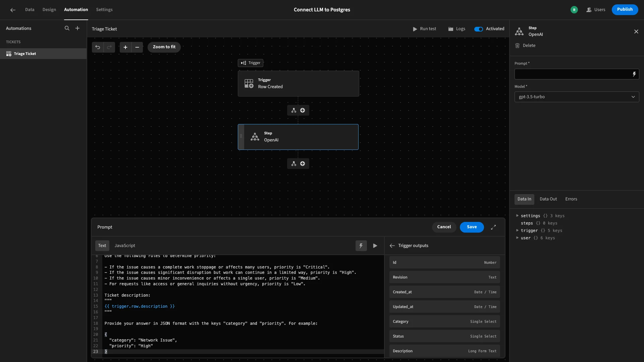Publish the app

pyautogui.click(x=625, y=9)
